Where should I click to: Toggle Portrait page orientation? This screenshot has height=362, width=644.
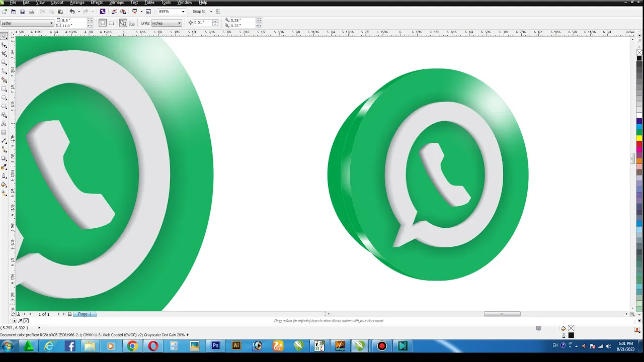click(103, 23)
